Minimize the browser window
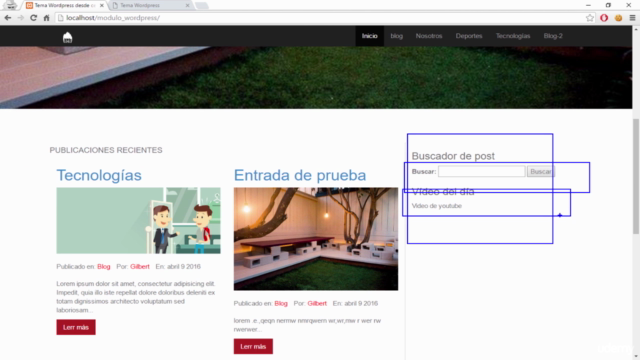The width and height of the screenshot is (640, 360). tap(588, 5)
